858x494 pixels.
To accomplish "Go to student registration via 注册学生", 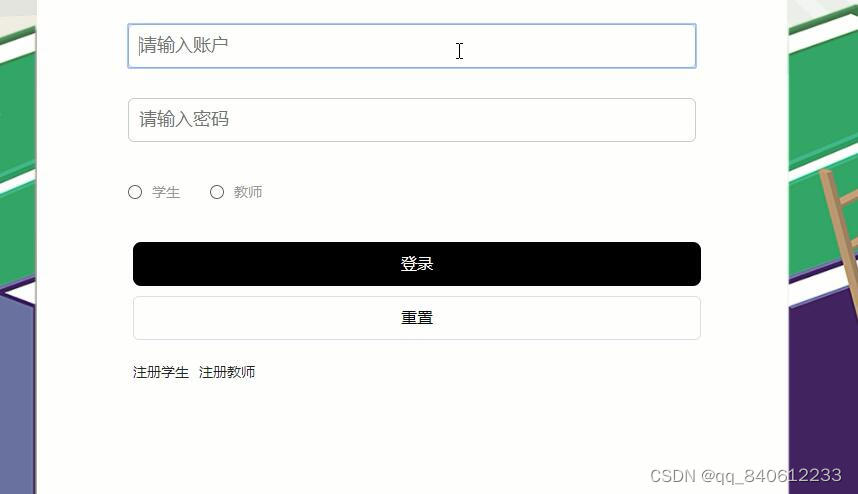I will point(160,372).
